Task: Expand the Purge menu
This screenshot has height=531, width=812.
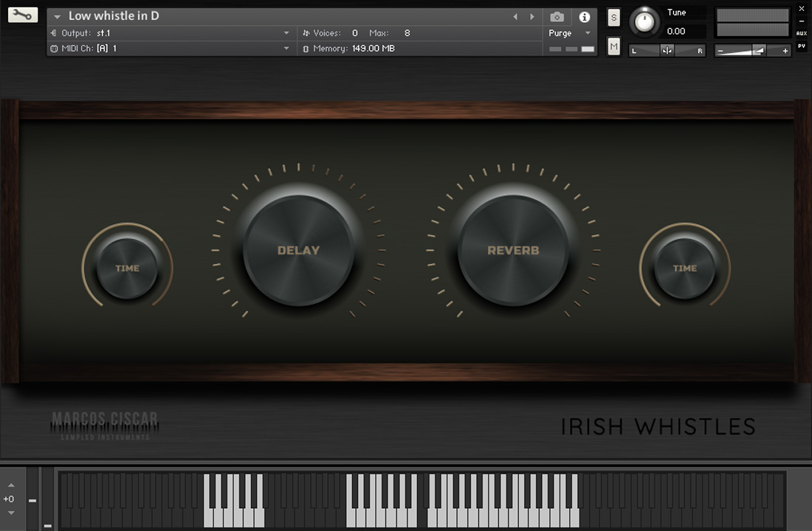Action: (588, 33)
